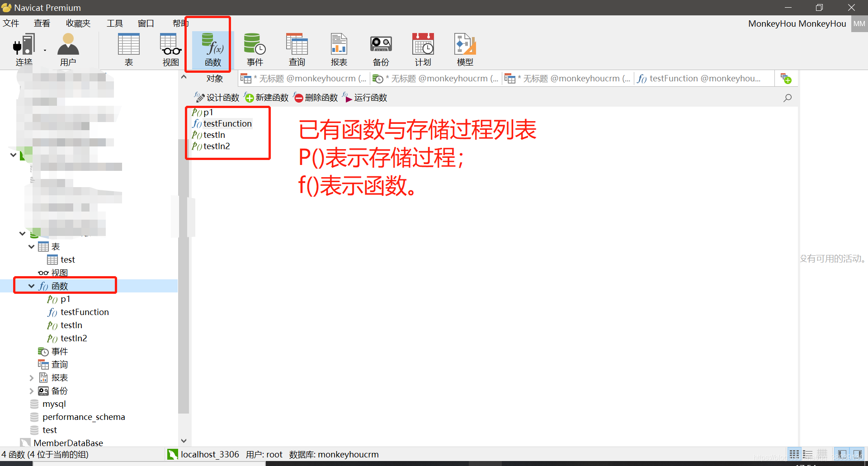Select the 视图 toolbar icon
Image resolution: width=868 pixels, height=466 pixels.
pos(171,50)
